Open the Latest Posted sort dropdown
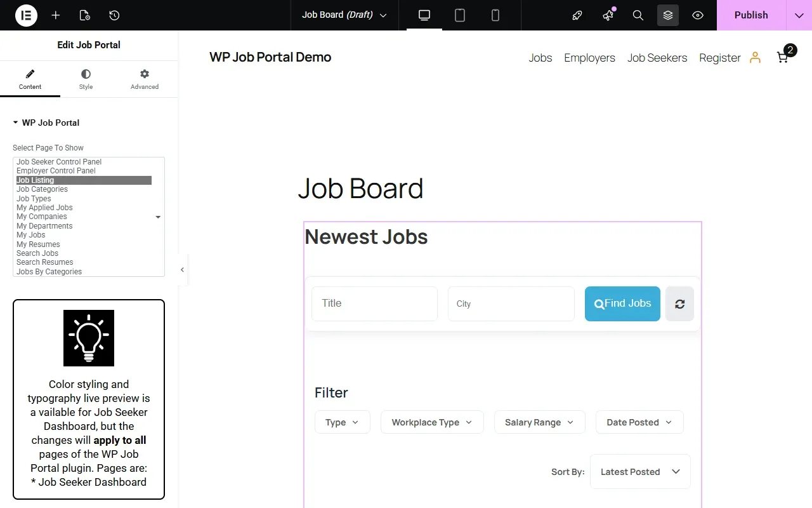812x508 pixels. (x=640, y=472)
